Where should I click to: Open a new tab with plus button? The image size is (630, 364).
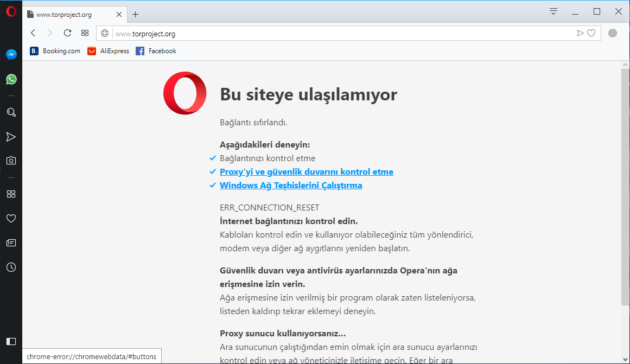coord(136,15)
